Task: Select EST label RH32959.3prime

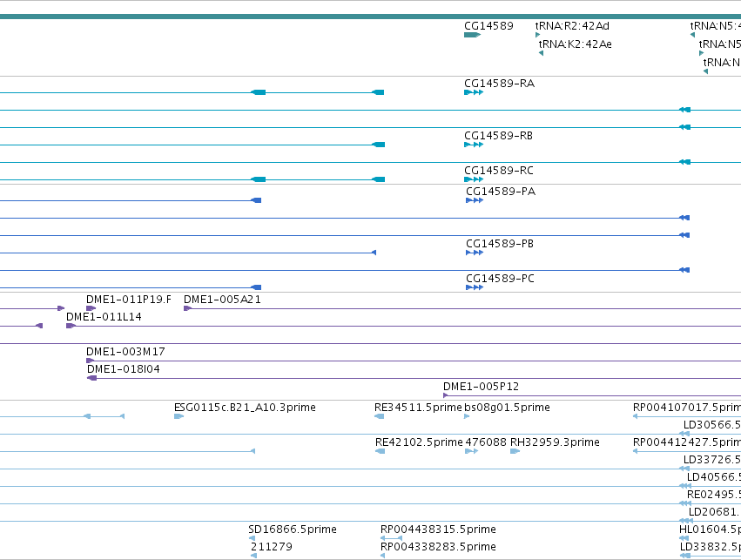Action: click(555, 442)
